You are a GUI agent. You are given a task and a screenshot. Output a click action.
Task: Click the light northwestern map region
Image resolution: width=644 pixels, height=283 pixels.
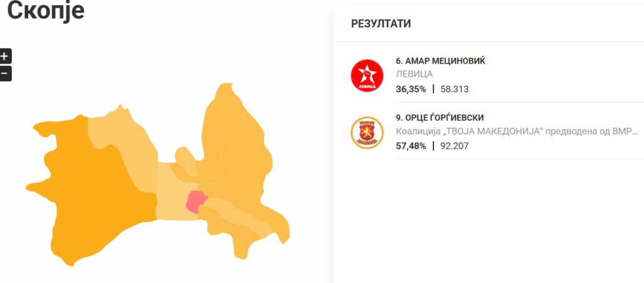(x=123, y=141)
